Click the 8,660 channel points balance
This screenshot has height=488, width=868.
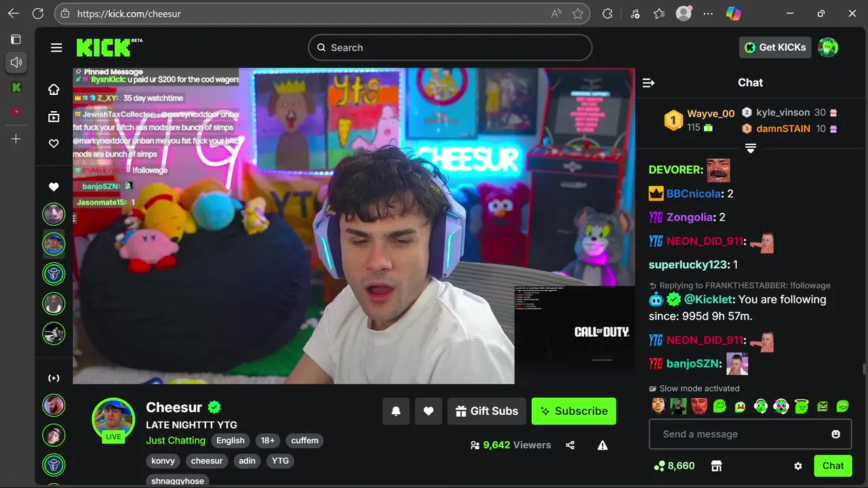coord(674,466)
